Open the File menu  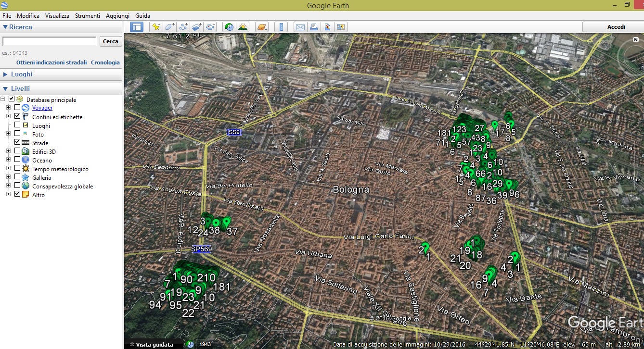(x=7, y=16)
